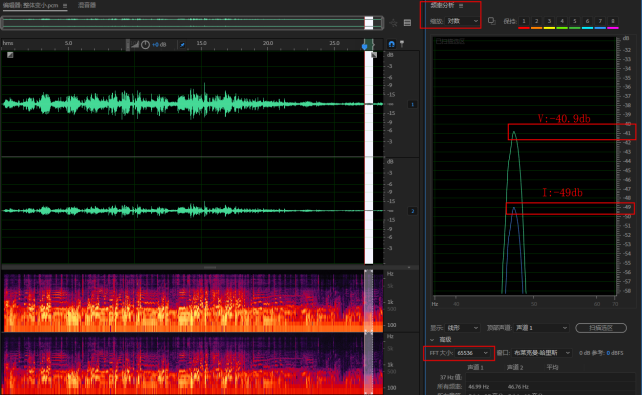Collapse the Advanced (高级) section chevron
The width and height of the screenshot is (642, 395).
point(432,340)
